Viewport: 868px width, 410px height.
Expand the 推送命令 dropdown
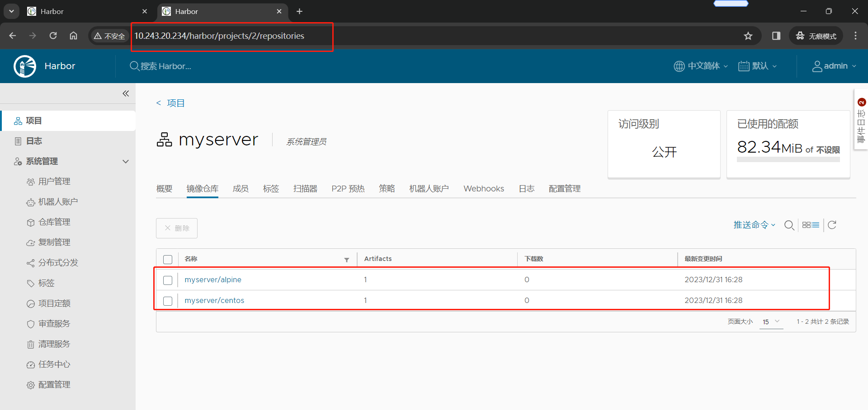point(754,225)
